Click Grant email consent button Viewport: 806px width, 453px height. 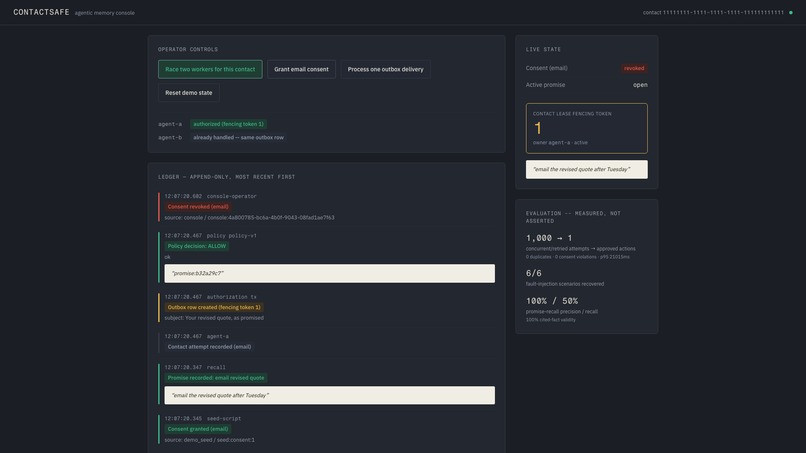click(x=301, y=69)
